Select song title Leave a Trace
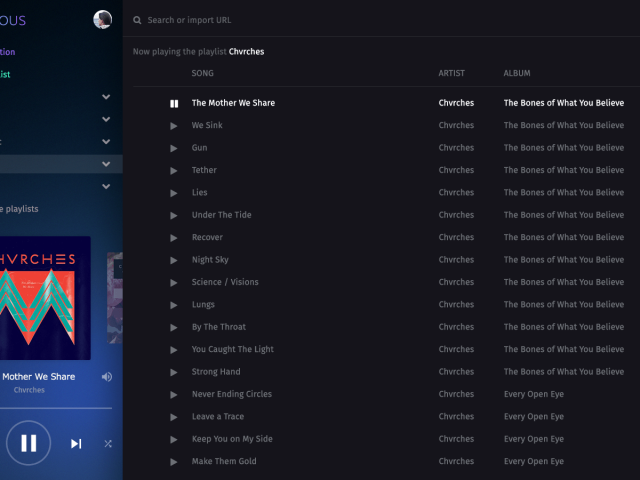This screenshot has height=480, width=640. click(218, 416)
